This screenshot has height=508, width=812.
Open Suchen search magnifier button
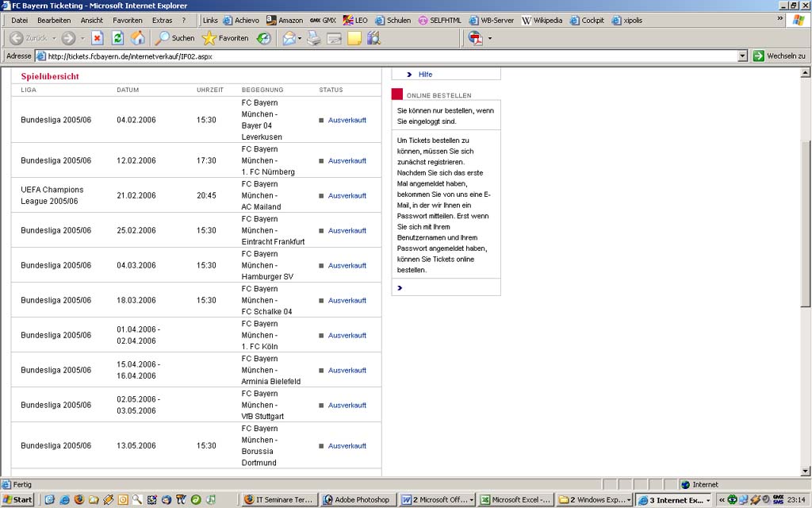pos(175,38)
